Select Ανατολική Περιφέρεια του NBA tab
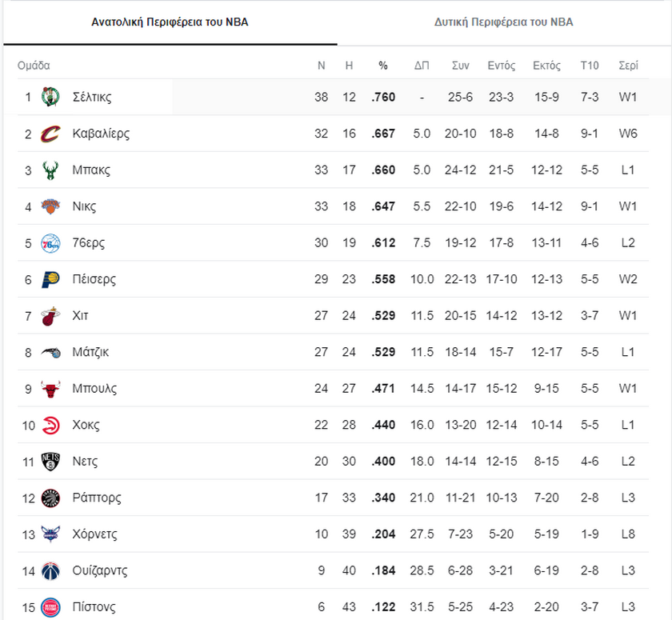672x620 pixels. click(170, 22)
